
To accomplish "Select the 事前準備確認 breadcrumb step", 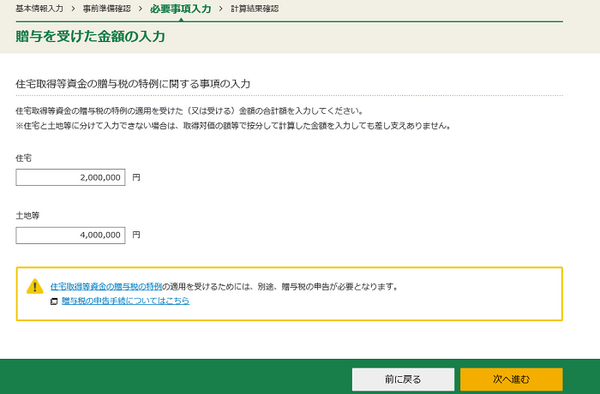I will tap(107, 8).
